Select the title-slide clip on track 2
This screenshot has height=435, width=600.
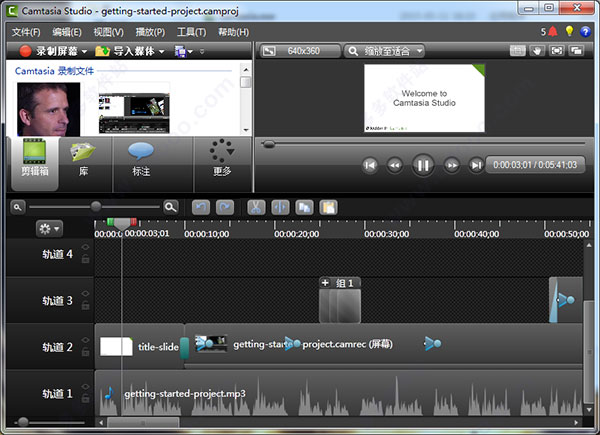tap(139, 346)
